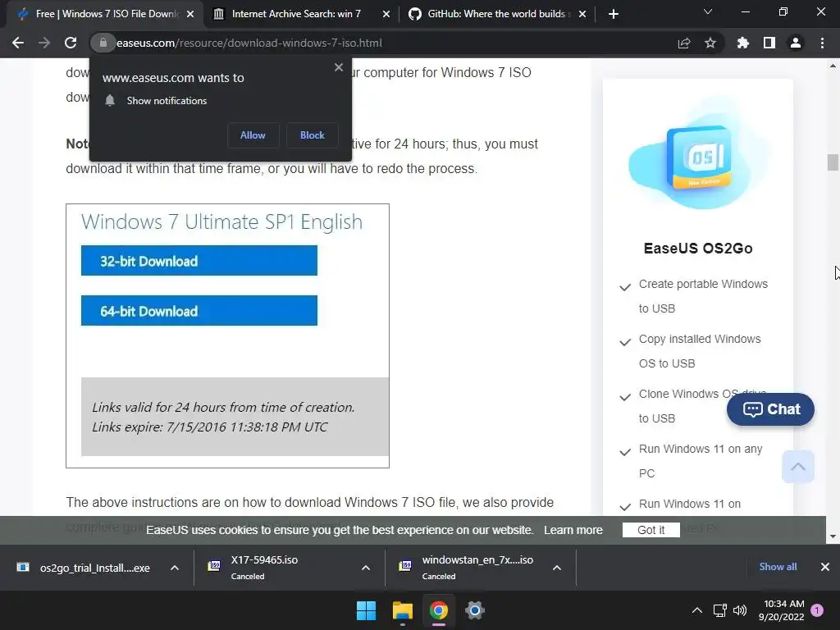Open the clock showing 10:34 AM
Image resolution: width=840 pixels, height=630 pixels.
(781, 610)
